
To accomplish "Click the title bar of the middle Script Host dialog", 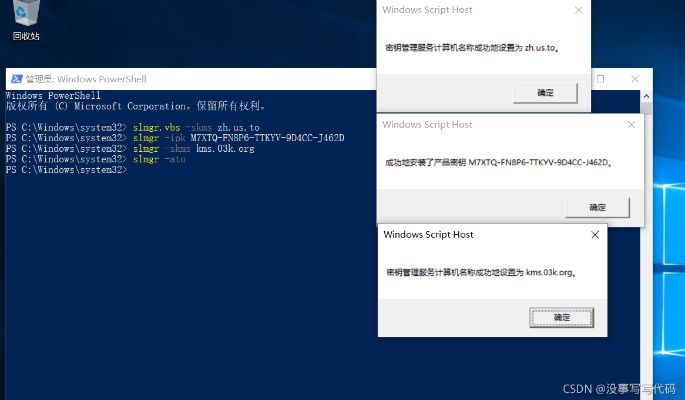I will [x=480, y=124].
